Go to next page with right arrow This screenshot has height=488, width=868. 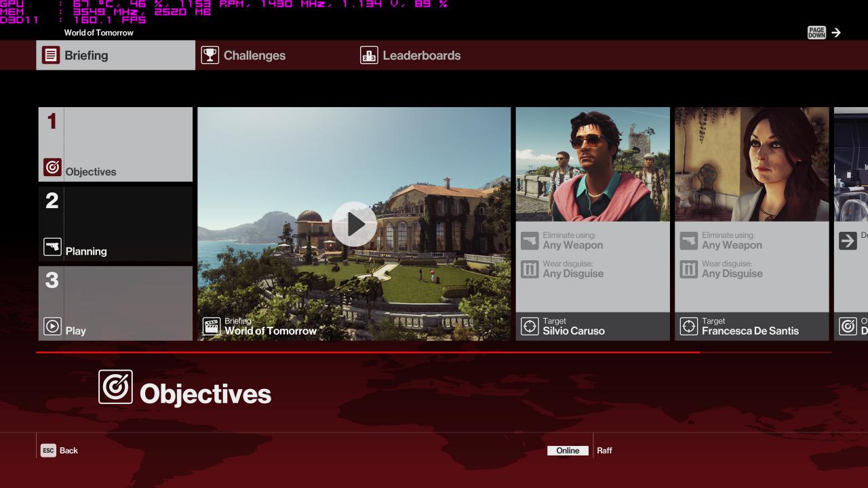point(836,33)
